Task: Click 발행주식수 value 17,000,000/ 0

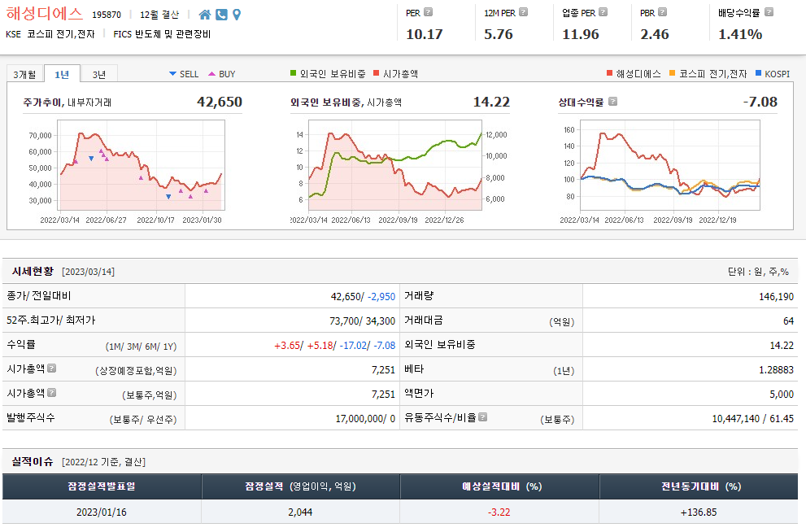Action: pyautogui.click(x=365, y=419)
